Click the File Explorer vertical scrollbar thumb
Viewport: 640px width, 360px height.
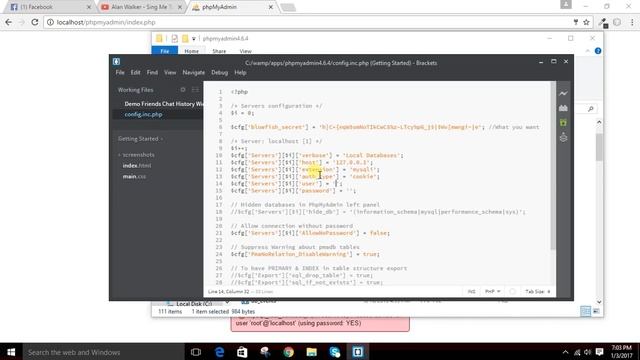599,147
